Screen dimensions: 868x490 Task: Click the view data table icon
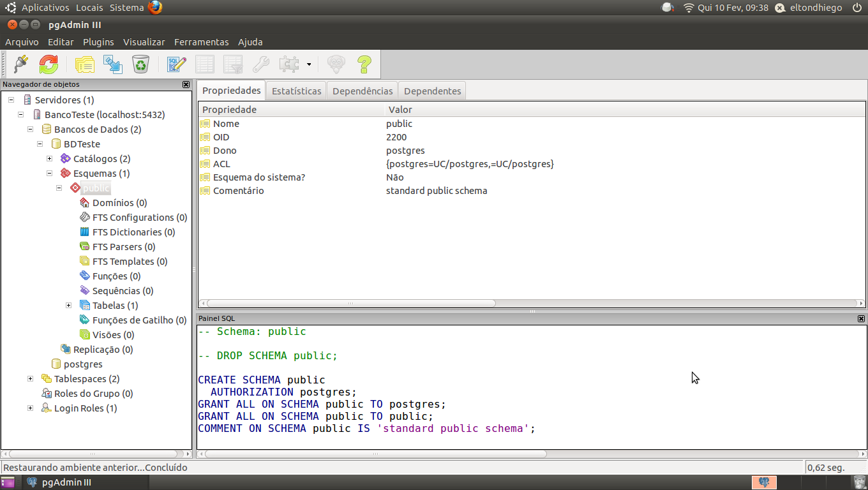coord(205,64)
